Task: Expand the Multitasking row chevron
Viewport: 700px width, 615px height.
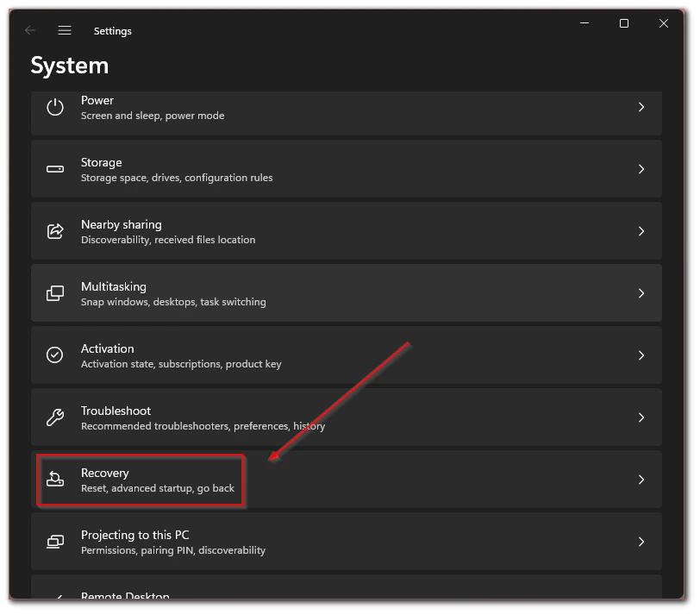Action: click(x=641, y=293)
